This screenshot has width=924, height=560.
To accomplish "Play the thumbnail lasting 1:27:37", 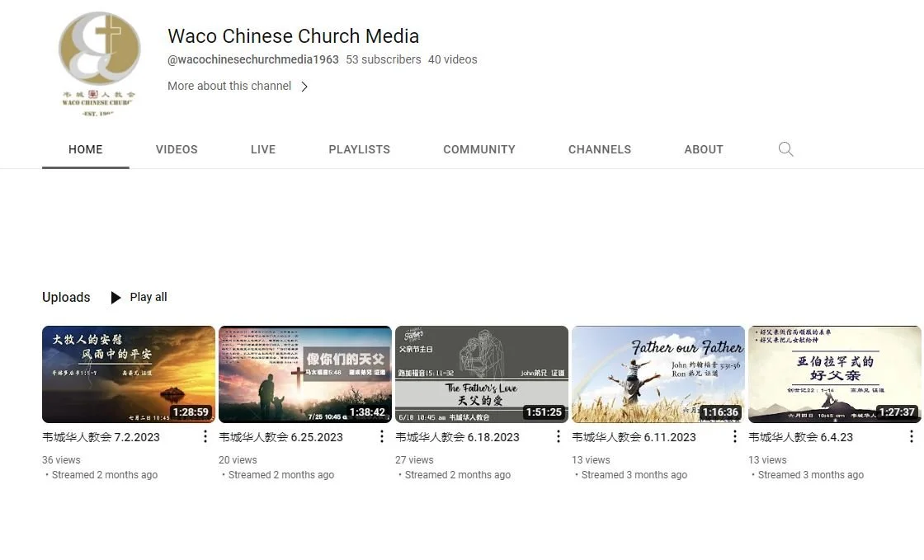I will [x=834, y=374].
